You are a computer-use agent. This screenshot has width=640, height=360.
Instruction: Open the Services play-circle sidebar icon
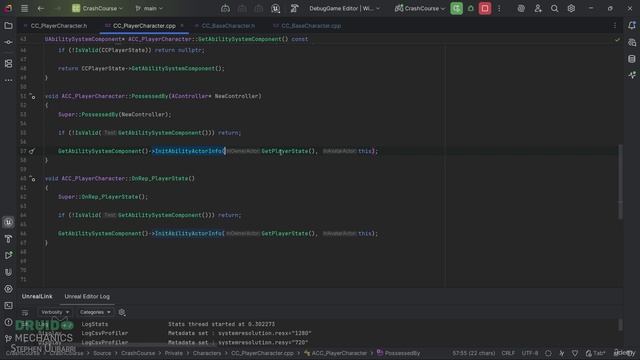coord(8,289)
